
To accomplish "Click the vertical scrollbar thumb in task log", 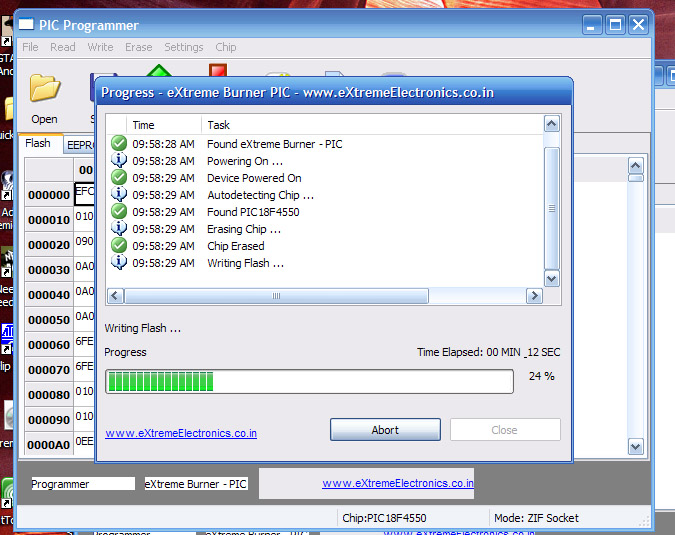I will click(551, 209).
